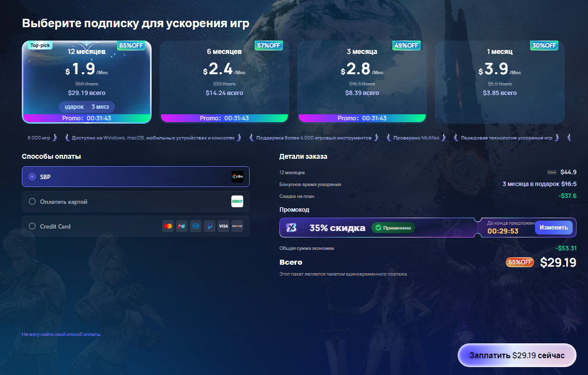This screenshot has height=375, width=588.
Task: Click Изменить to change the promo code
Action: click(553, 228)
